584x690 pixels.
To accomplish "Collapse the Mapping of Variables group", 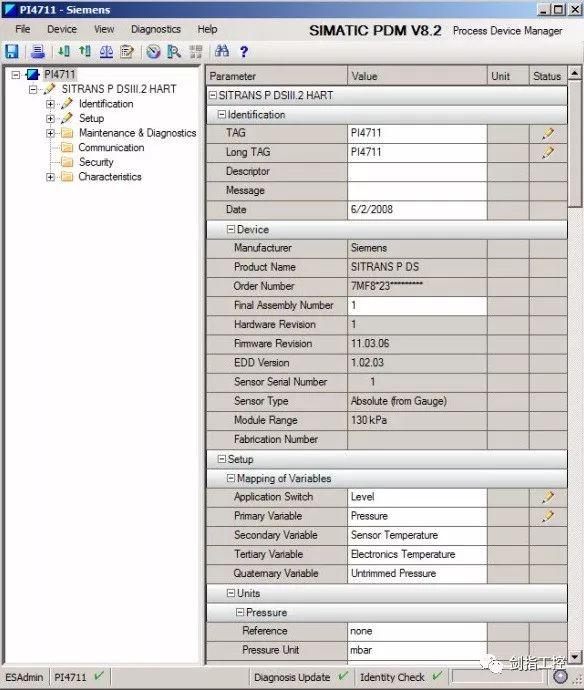I will pos(231,478).
